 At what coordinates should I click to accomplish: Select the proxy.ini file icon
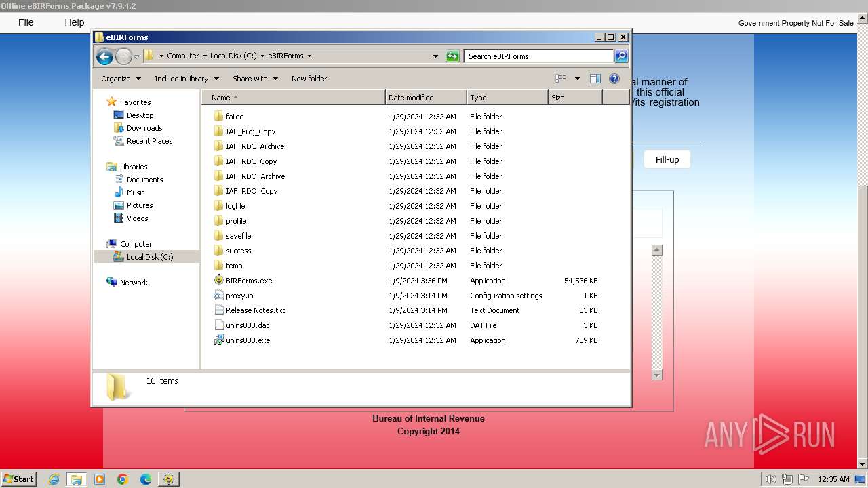pos(218,296)
